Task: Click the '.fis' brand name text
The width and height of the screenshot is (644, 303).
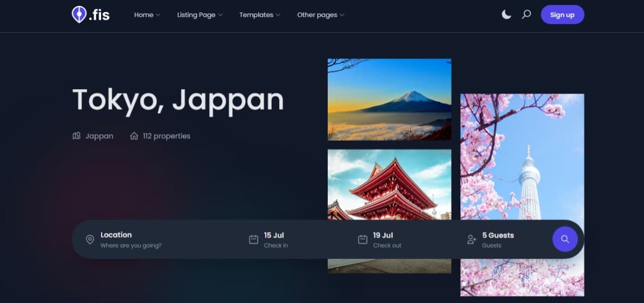Action: (x=99, y=15)
